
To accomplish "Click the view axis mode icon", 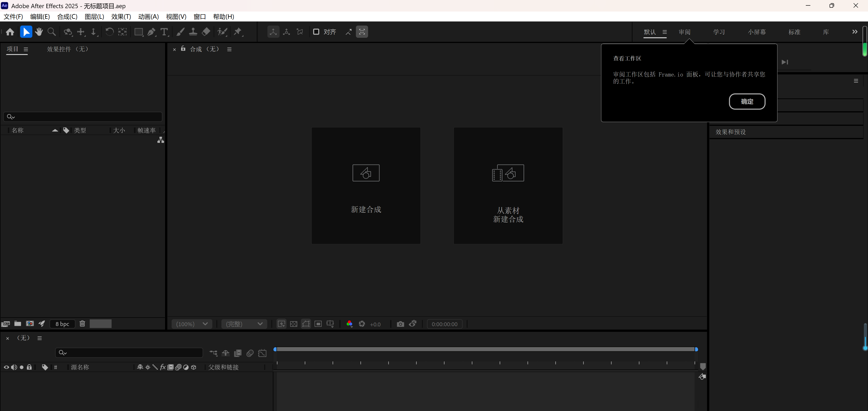I will pyautogui.click(x=300, y=32).
